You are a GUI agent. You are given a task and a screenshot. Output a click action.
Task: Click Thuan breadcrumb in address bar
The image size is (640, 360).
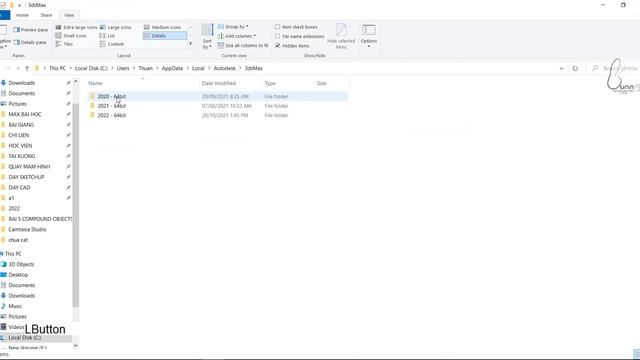click(x=145, y=68)
